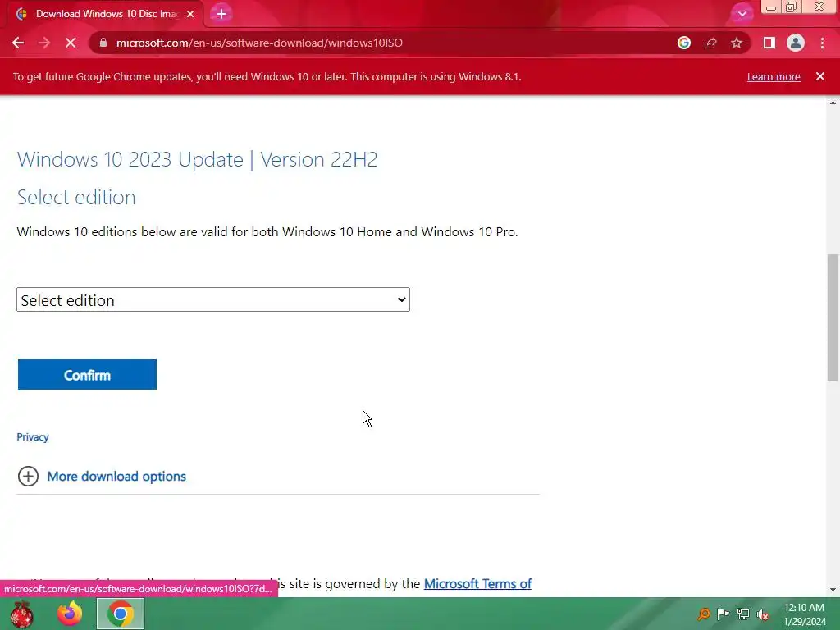This screenshot has height=630, width=840.
Task: Click the scrollbar down arrow
Action: point(833,590)
